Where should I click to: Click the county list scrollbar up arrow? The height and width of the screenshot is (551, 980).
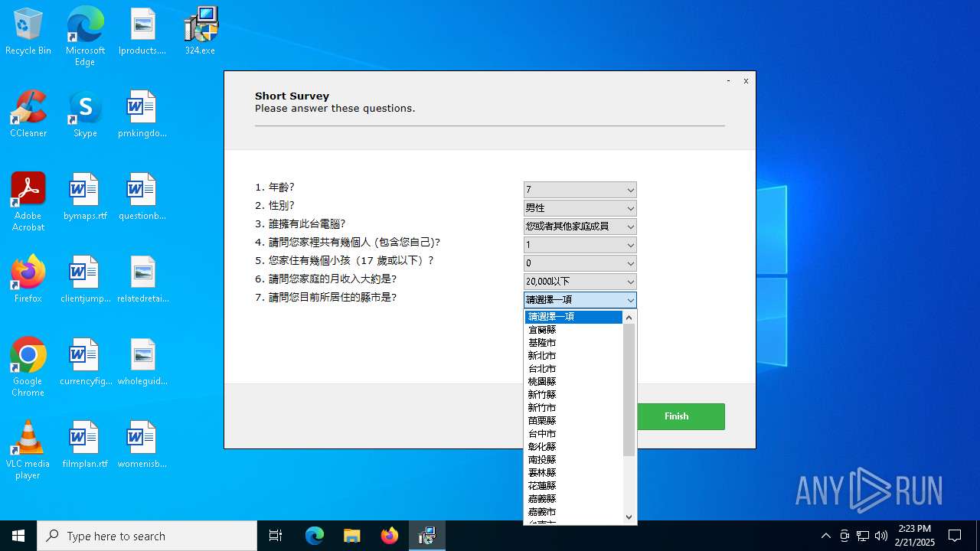629,317
